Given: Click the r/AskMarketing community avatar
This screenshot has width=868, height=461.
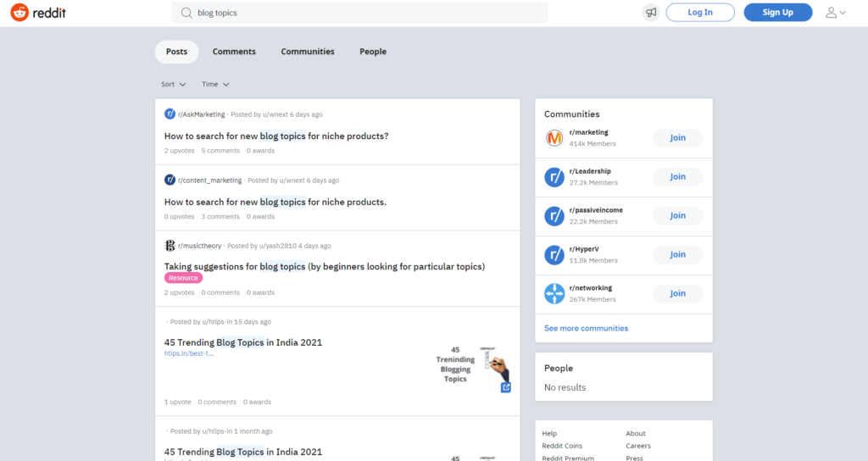Looking at the screenshot, I should (170, 114).
